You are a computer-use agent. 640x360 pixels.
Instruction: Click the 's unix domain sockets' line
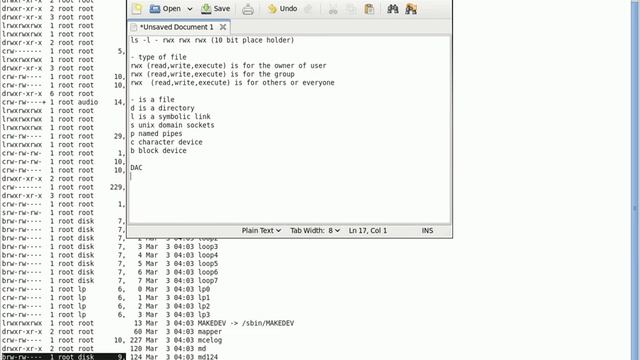point(172,125)
